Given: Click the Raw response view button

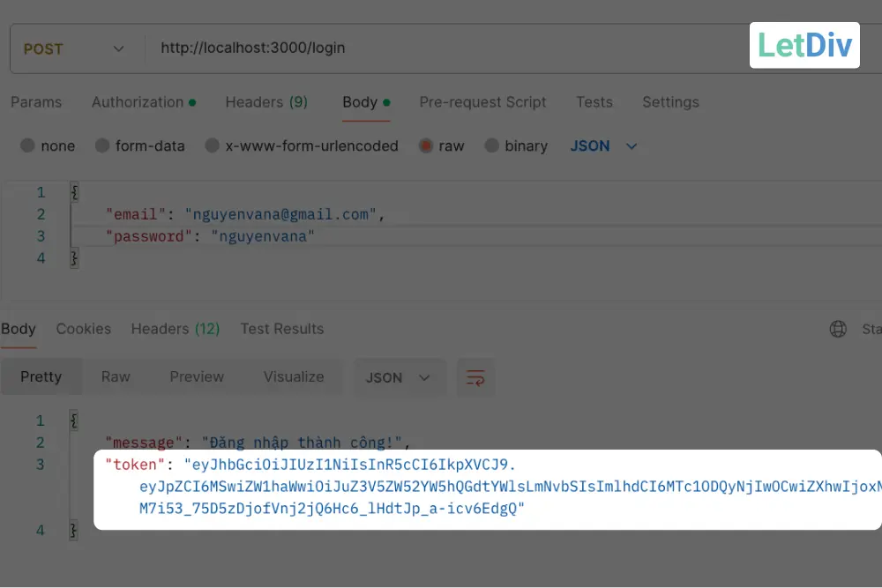Looking at the screenshot, I should (x=116, y=376).
